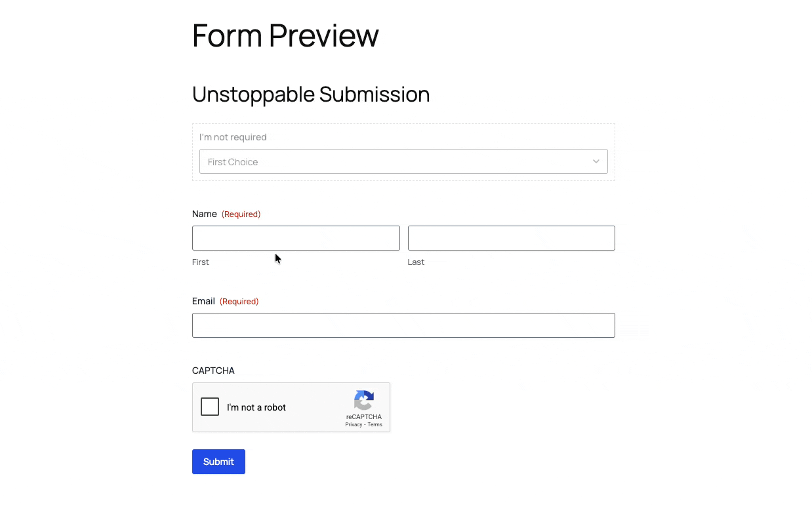
Task: Open the reCAPTCHA Privacy link
Action: [354, 425]
